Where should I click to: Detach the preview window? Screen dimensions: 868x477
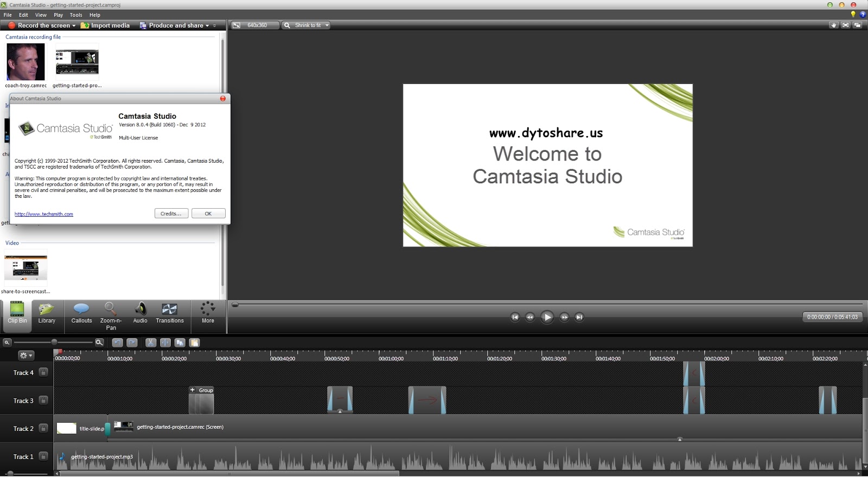858,25
